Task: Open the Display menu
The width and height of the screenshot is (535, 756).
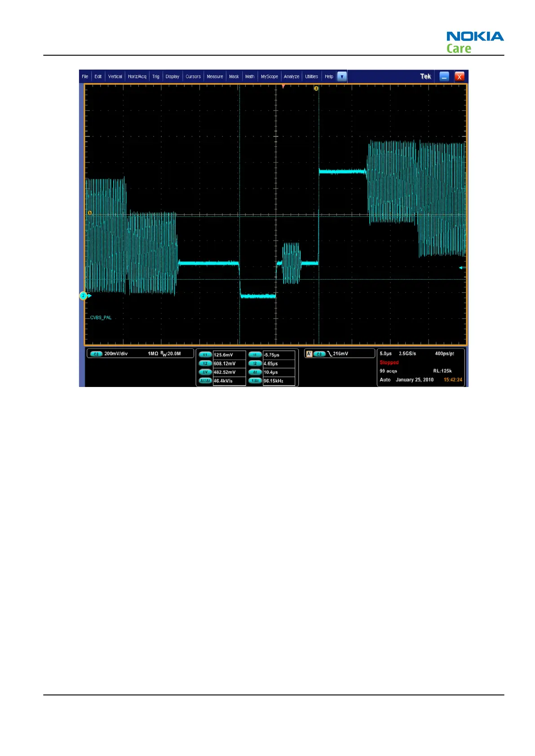Action: point(172,76)
